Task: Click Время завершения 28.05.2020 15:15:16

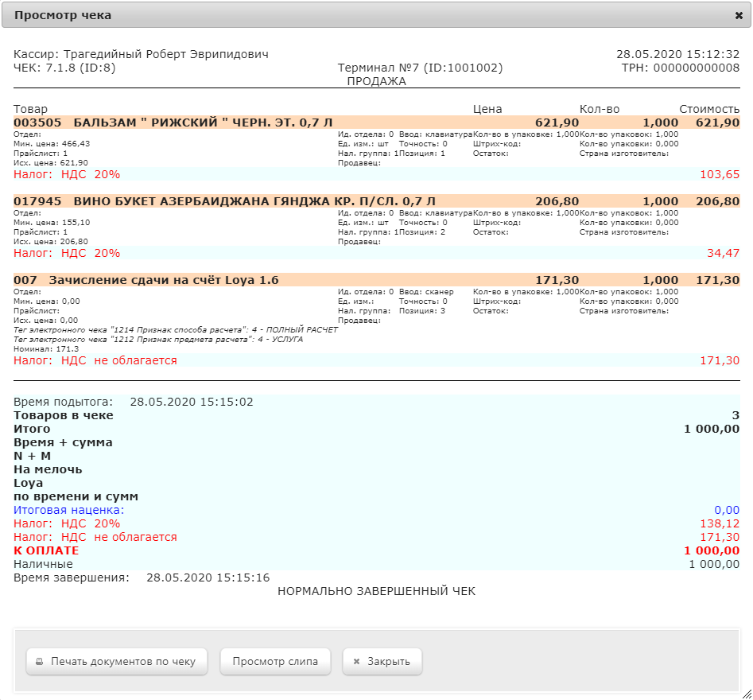Action: tap(142, 577)
